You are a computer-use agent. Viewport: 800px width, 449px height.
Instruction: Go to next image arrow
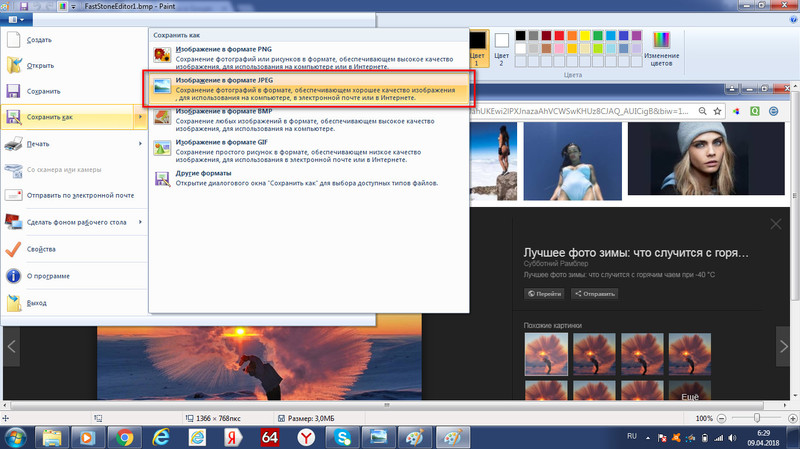pos(784,346)
